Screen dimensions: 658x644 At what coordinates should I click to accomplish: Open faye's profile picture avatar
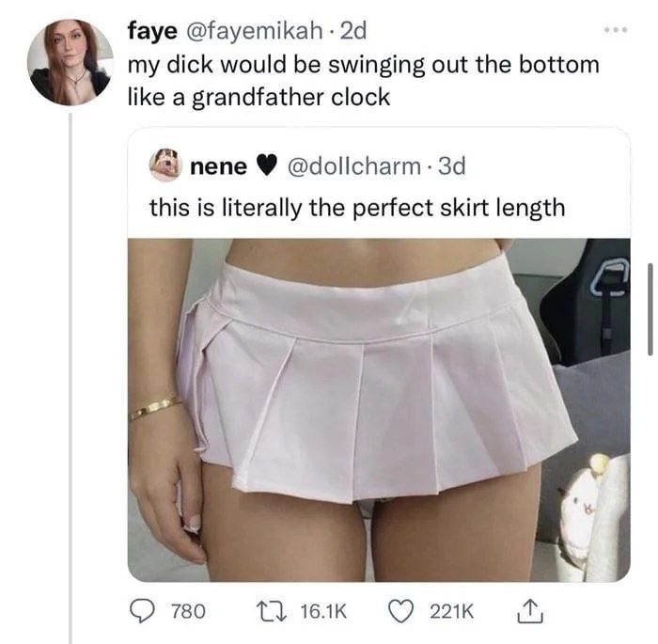(70, 62)
